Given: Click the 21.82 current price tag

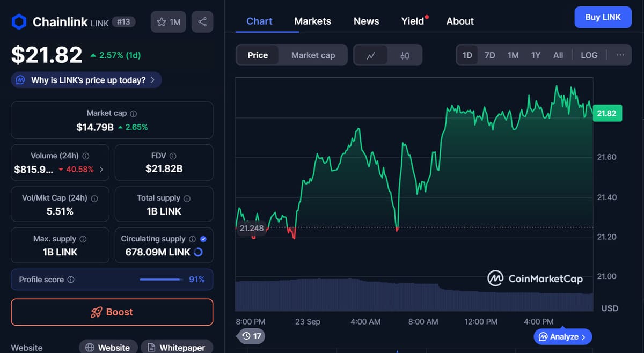Looking at the screenshot, I should click(607, 113).
